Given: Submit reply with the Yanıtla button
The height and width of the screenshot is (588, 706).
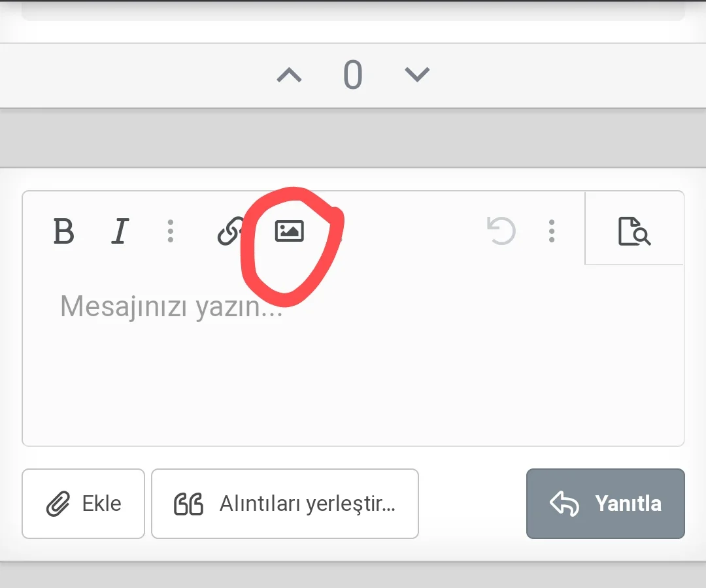Looking at the screenshot, I should (x=605, y=504).
